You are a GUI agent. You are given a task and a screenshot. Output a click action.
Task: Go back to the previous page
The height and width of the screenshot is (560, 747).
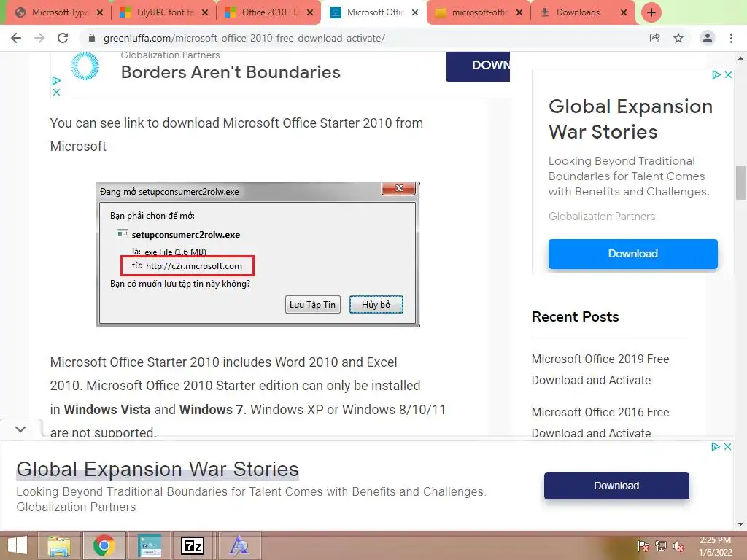point(16,38)
